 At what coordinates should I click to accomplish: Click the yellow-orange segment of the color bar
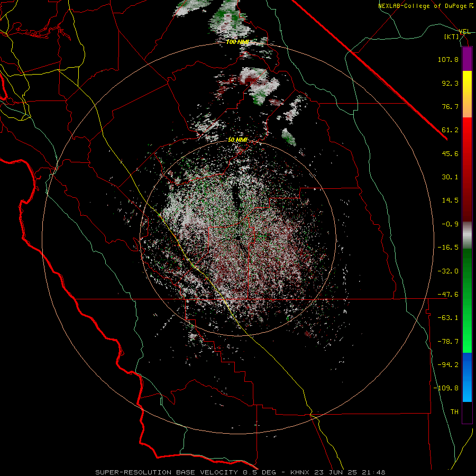pyautogui.click(x=467, y=94)
